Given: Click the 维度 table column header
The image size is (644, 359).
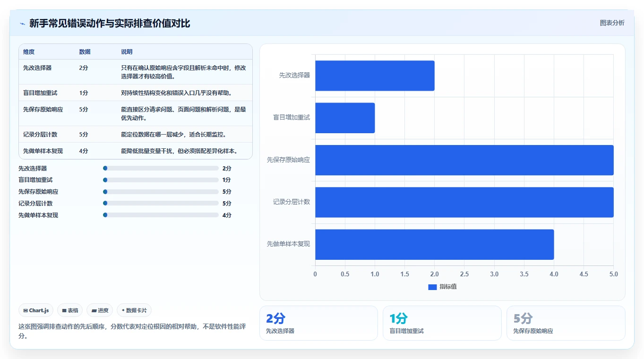Looking at the screenshot, I should pos(29,52).
